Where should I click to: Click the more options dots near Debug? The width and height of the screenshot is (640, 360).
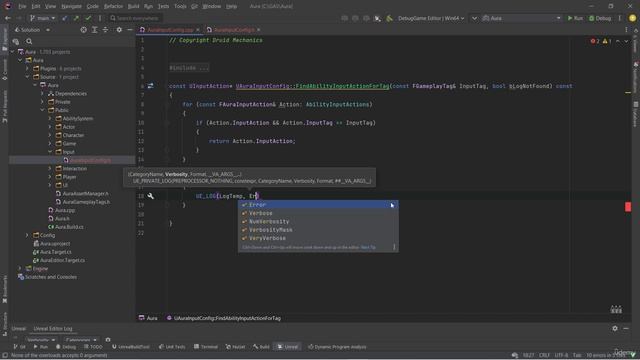(x=620, y=18)
